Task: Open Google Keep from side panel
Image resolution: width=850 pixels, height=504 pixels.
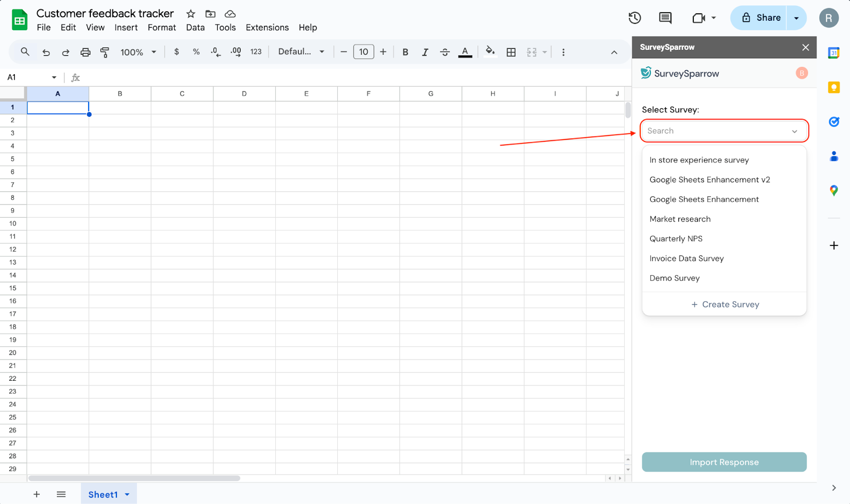Action: (x=834, y=88)
